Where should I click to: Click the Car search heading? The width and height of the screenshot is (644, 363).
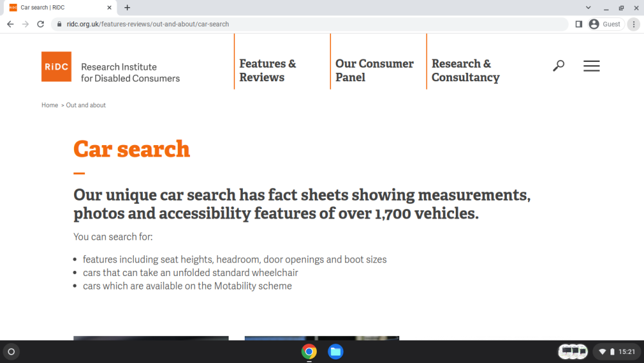(131, 149)
